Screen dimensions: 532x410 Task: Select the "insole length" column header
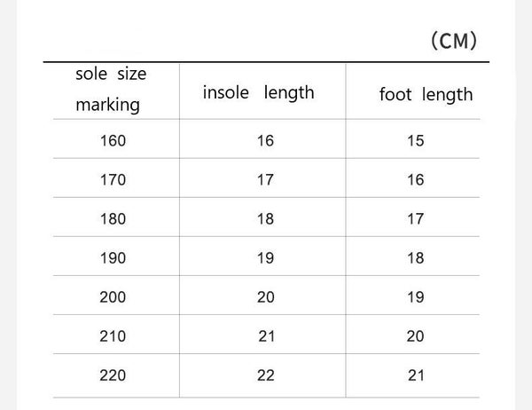coord(259,93)
